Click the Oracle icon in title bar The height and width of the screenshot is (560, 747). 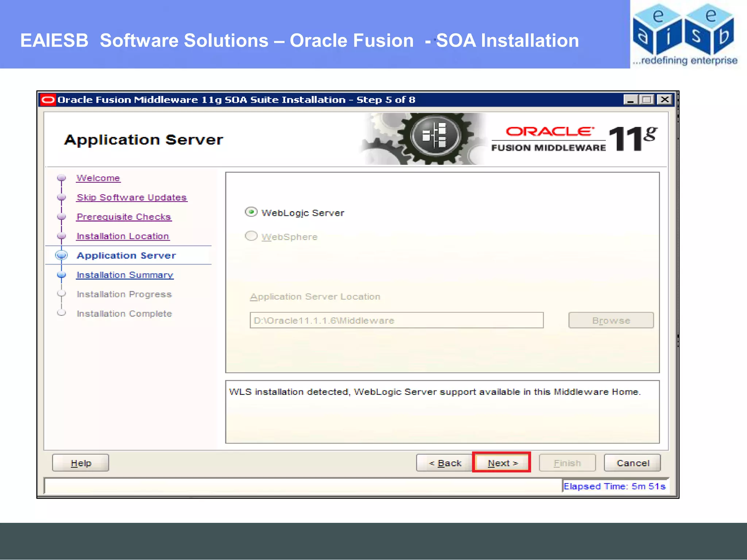(48, 100)
